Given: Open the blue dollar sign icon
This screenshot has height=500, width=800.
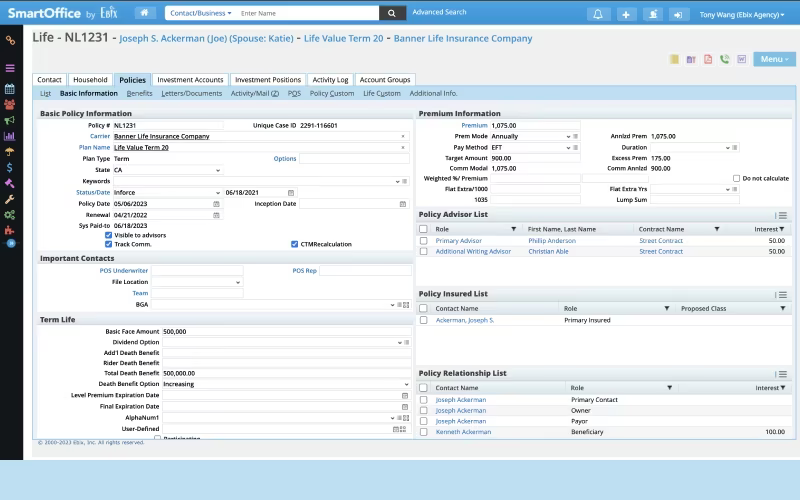Looking at the screenshot, I should click(x=10, y=167).
